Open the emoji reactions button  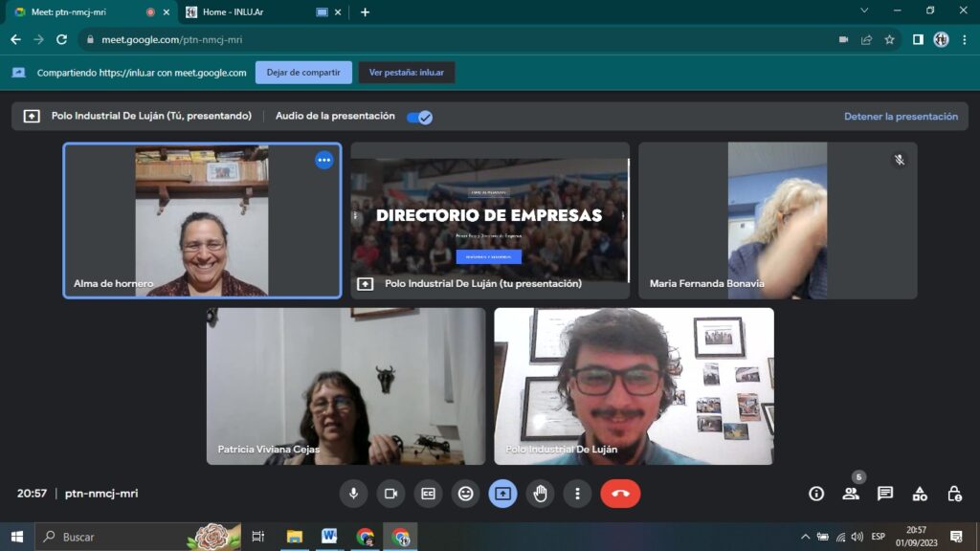[466, 494]
